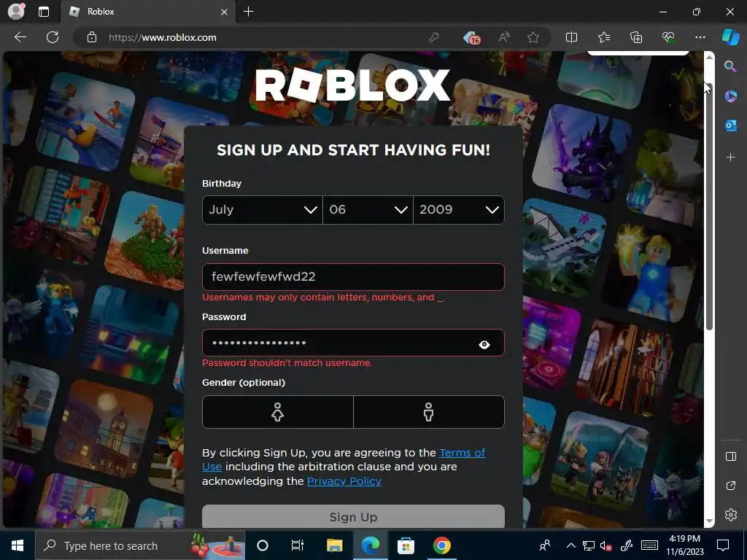
Task: Show hidden system tray icons
Action: click(570, 545)
